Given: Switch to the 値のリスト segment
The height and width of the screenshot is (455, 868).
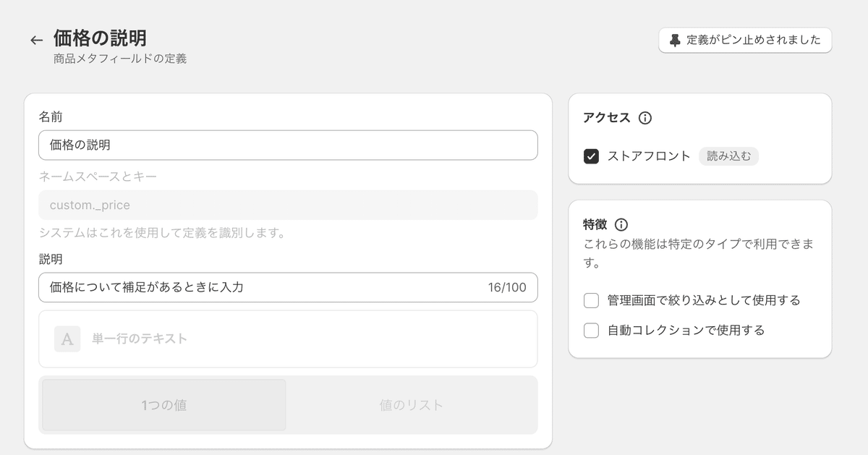Looking at the screenshot, I should 412,405.
